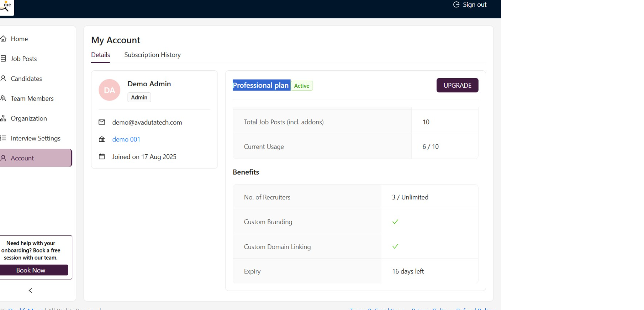This screenshot has height=310, width=644.
Task: Click the Organization hierarchy icon
Action: (3, 118)
